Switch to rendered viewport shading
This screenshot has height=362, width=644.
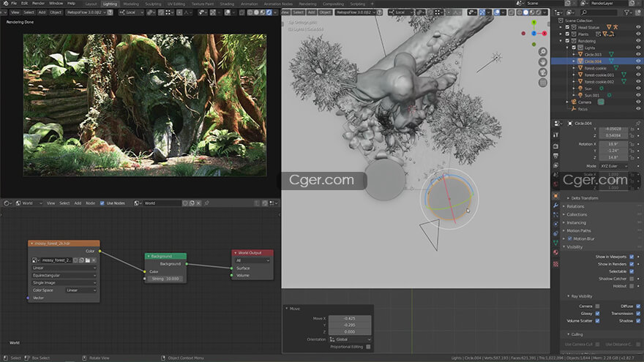pyautogui.click(x=538, y=12)
